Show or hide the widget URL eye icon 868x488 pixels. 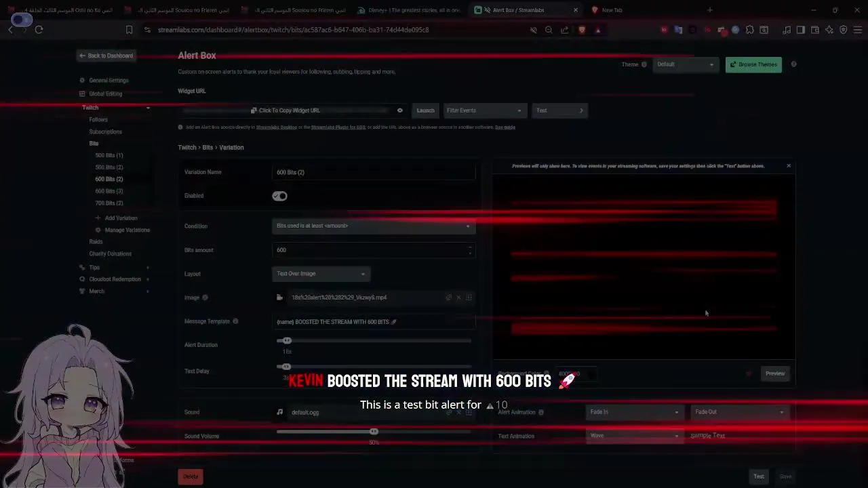tap(399, 110)
